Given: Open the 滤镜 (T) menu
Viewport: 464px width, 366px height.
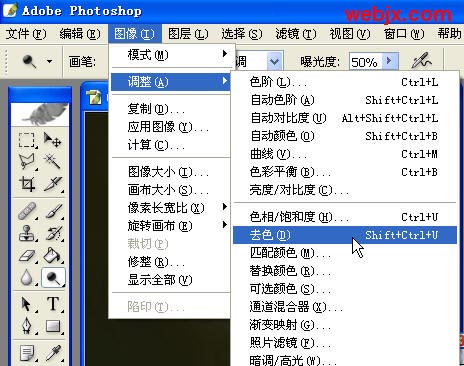Looking at the screenshot, I should 296,34.
